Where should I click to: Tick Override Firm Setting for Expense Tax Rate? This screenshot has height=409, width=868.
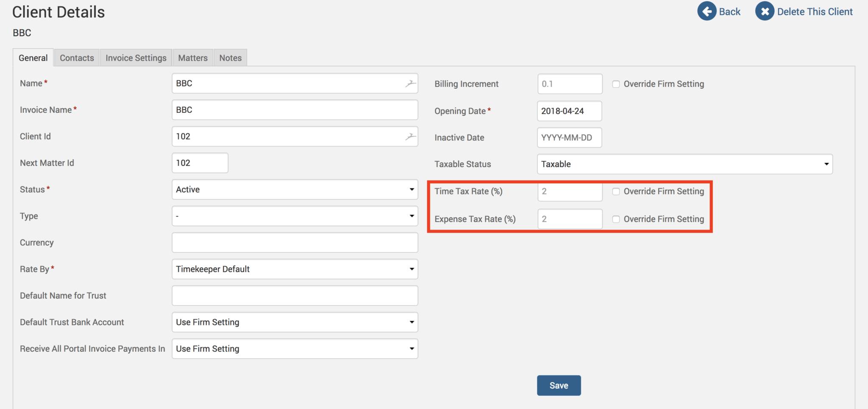[x=616, y=219]
